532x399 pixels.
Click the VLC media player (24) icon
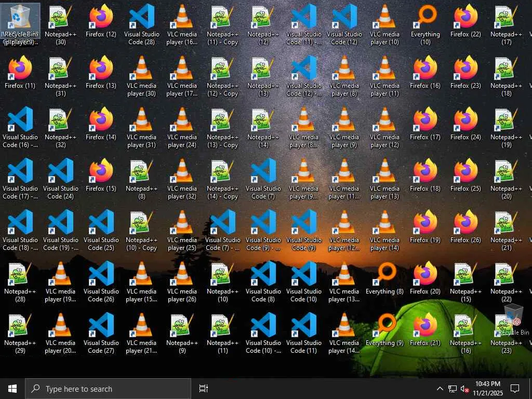pos(182,128)
